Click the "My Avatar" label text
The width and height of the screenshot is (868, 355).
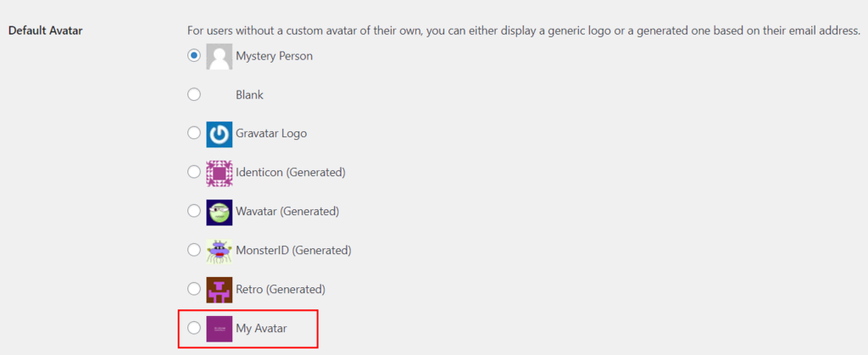tap(261, 329)
